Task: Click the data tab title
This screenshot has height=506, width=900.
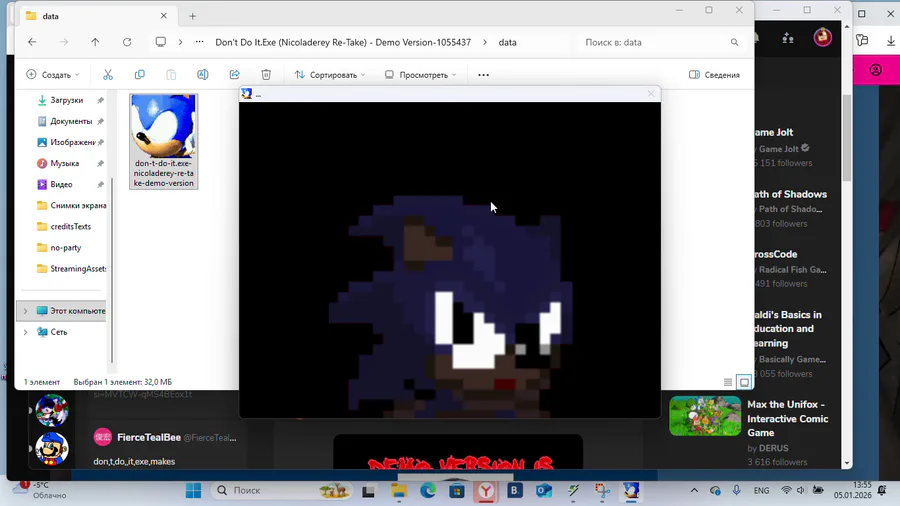Action: (x=51, y=16)
